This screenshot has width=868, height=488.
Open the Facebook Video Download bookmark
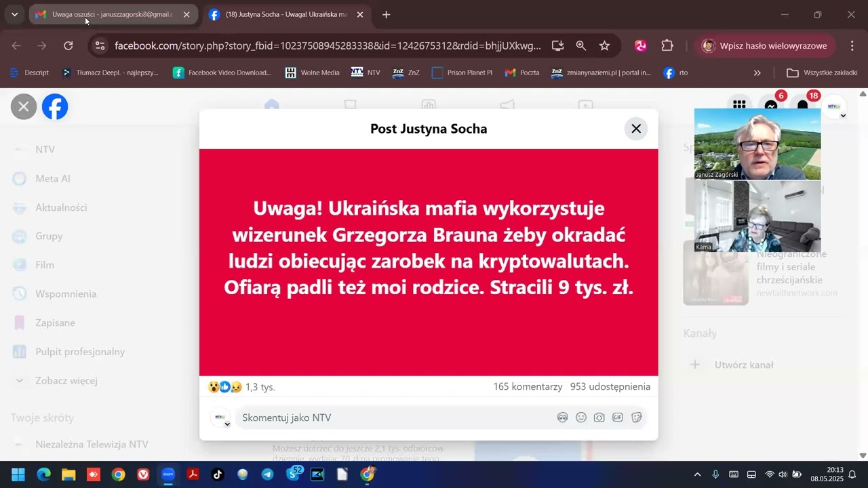pyautogui.click(x=222, y=73)
